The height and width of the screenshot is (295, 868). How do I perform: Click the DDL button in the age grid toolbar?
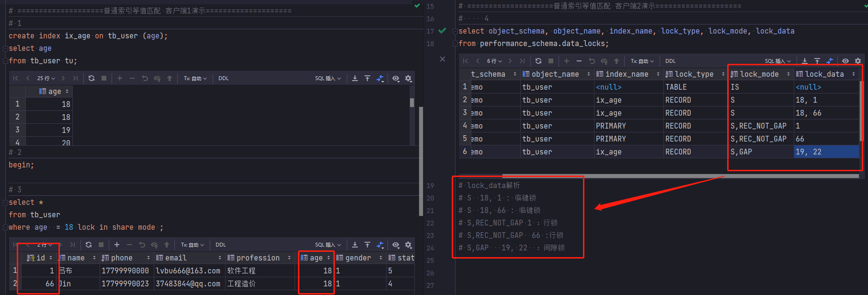click(224, 78)
